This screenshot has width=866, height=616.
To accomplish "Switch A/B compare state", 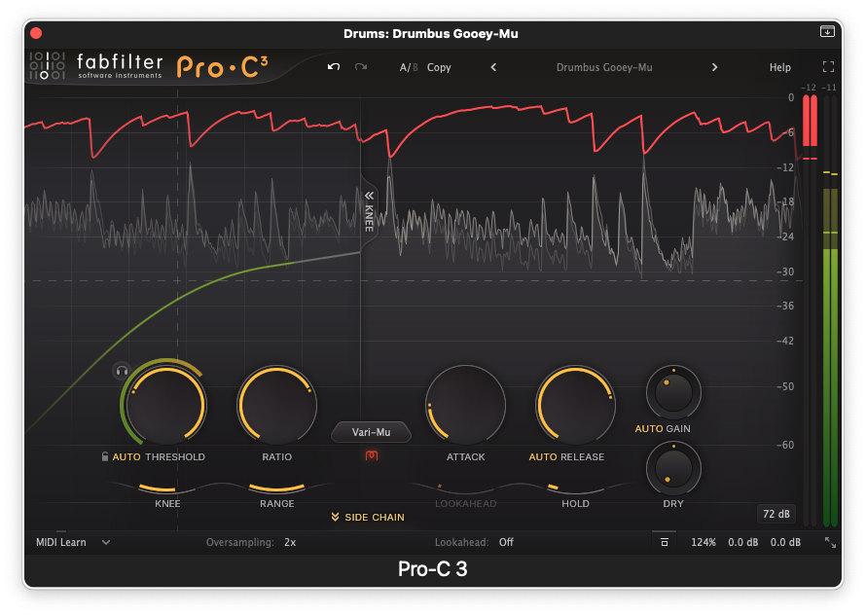I will coord(408,67).
